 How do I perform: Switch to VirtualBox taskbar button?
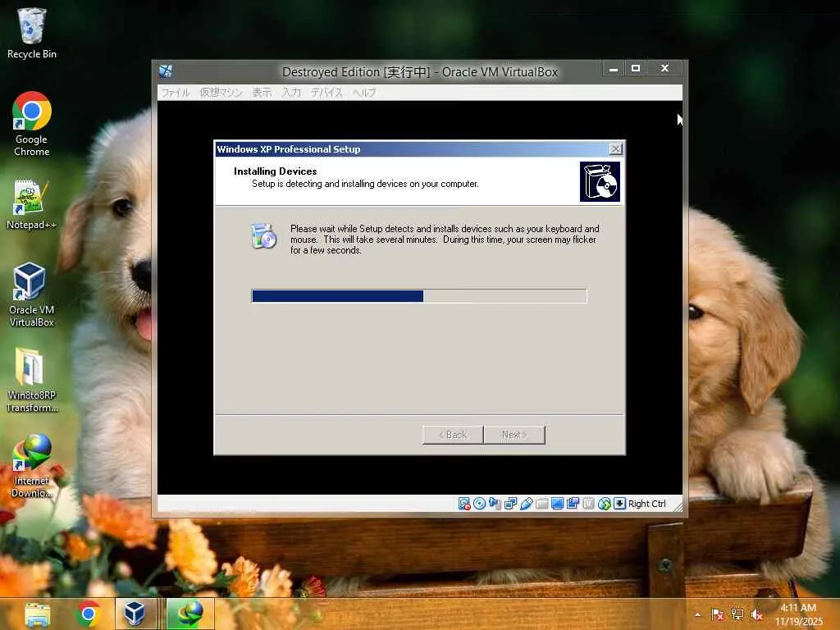[x=135, y=614]
